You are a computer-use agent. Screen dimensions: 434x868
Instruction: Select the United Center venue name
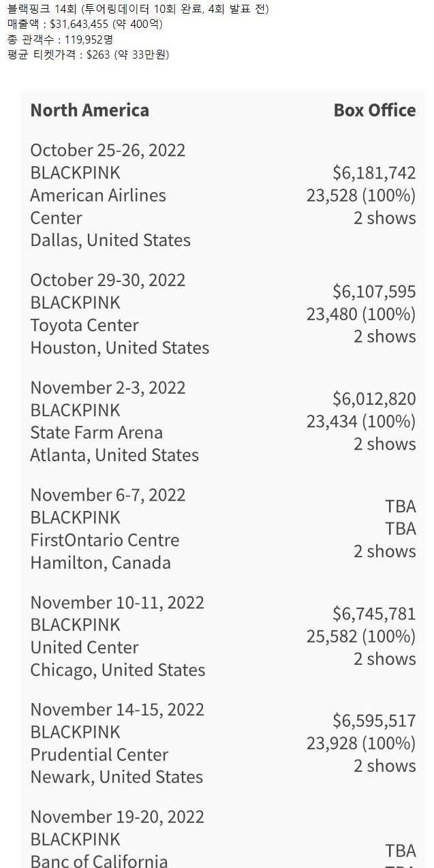(84, 647)
